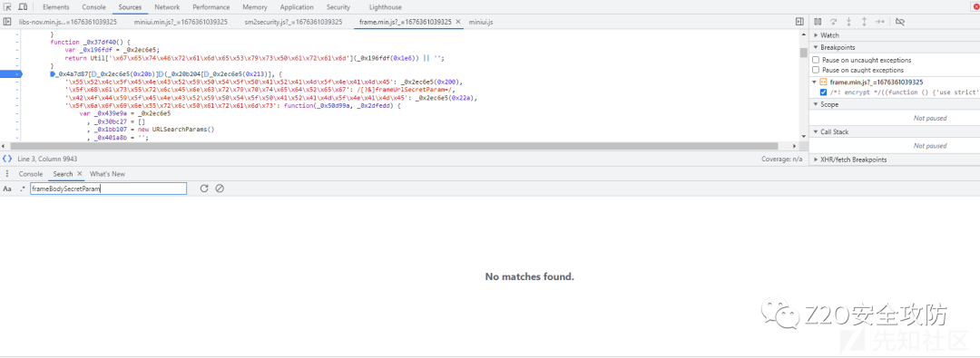Click the refresh search icon

click(204, 189)
